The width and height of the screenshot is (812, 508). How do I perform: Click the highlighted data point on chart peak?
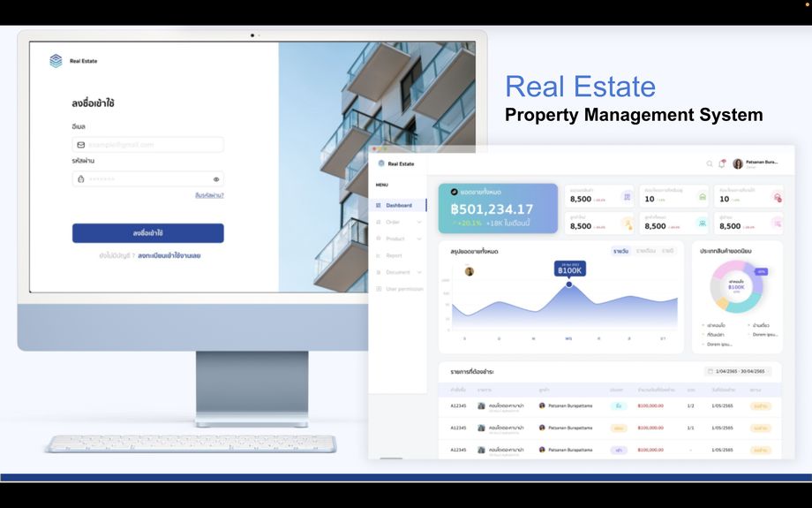coord(569,284)
